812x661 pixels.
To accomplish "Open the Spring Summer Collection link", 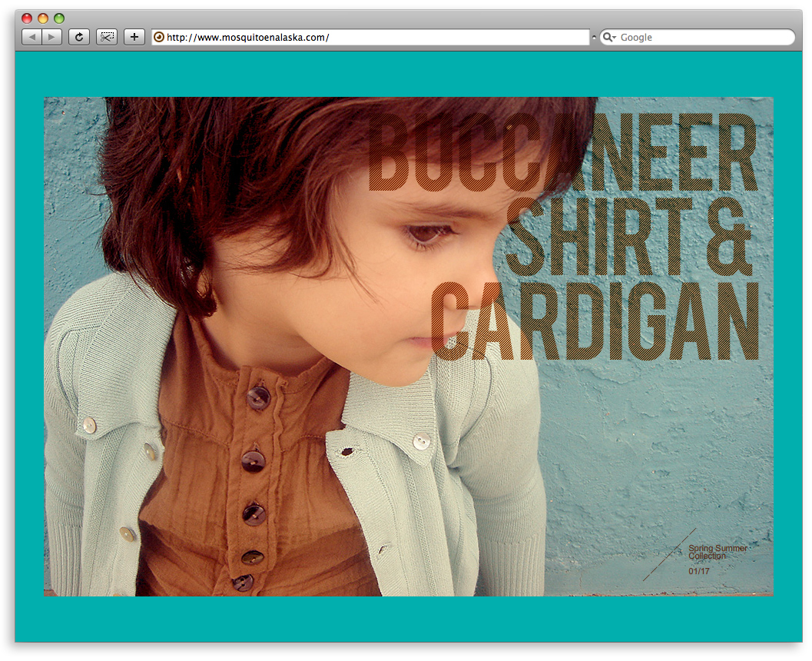I will (718, 552).
